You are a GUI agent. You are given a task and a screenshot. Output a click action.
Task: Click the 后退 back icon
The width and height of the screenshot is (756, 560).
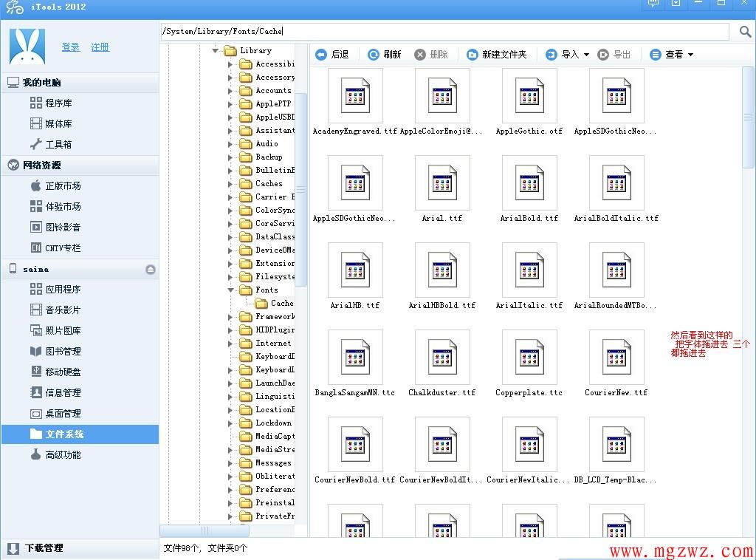pyautogui.click(x=320, y=55)
